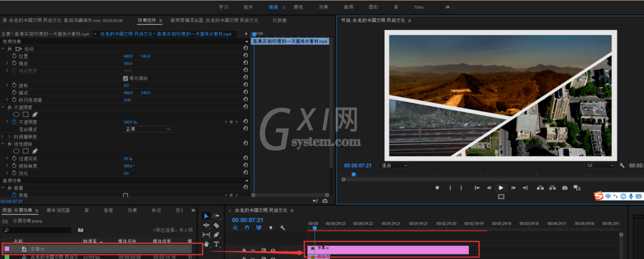Go to In point in program monitor
Screen dimensions: 644x259
pyautogui.click(x=477, y=188)
